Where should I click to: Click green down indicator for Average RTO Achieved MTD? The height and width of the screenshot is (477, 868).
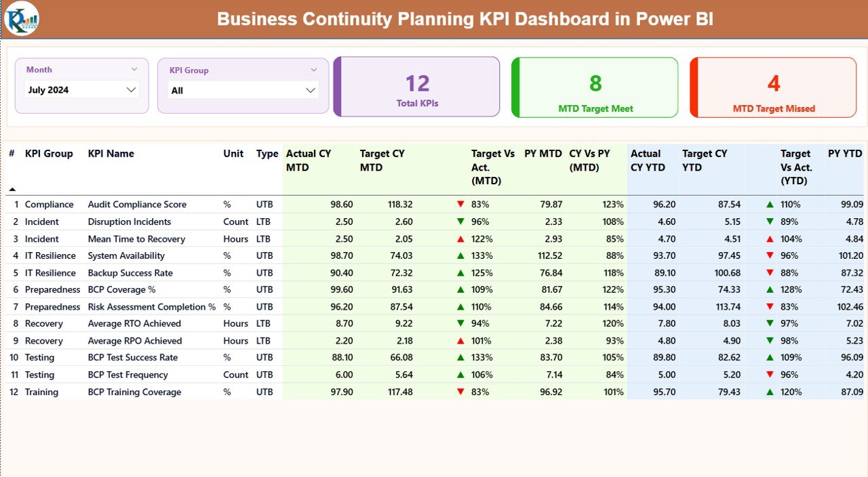[x=460, y=323]
